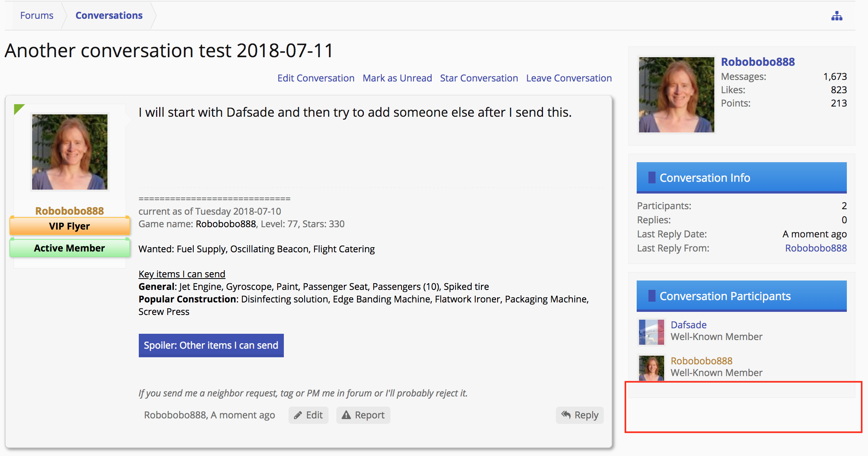
Task: Click the green Active Member banner
Action: coord(69,248)
